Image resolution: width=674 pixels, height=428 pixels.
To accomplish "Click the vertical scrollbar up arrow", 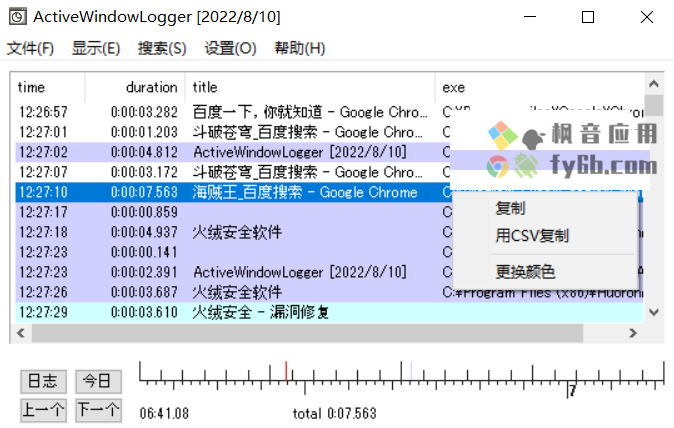I will click(654, 84).
